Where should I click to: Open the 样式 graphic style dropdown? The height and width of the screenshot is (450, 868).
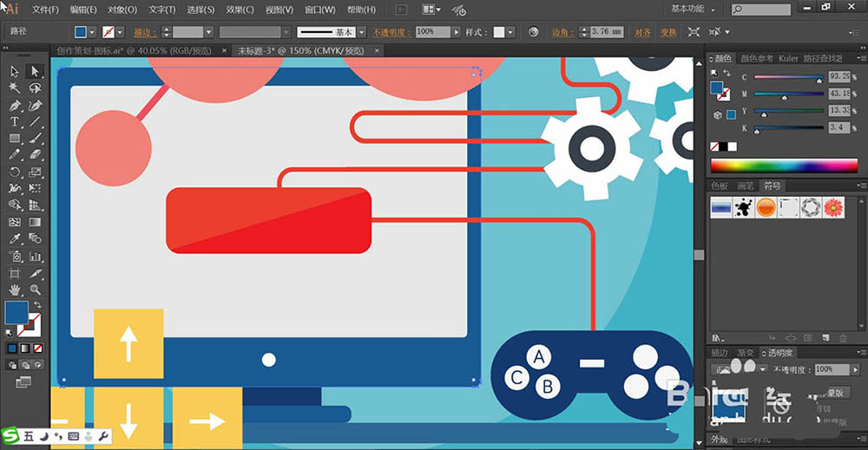(510, 32)
